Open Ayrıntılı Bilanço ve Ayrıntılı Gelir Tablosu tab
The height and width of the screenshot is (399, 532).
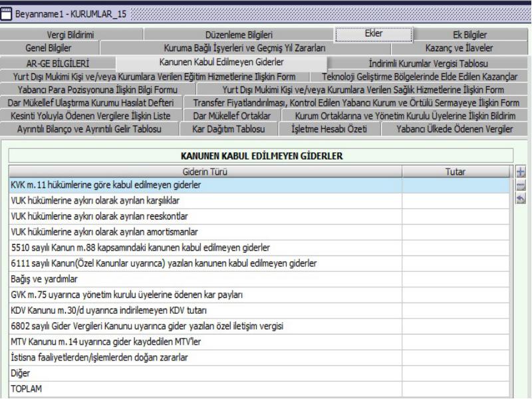[89, 129]
